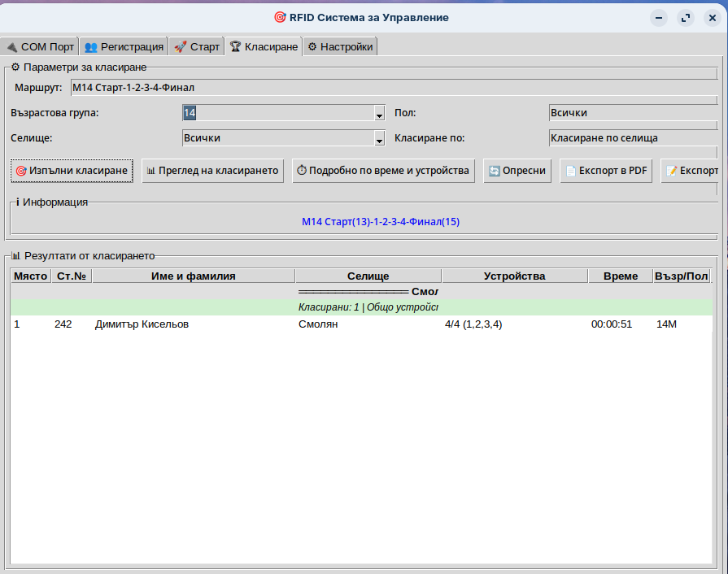Click the Маршрут input field
The width and height of the screenshot is (728, 574).
click(390, 87)
